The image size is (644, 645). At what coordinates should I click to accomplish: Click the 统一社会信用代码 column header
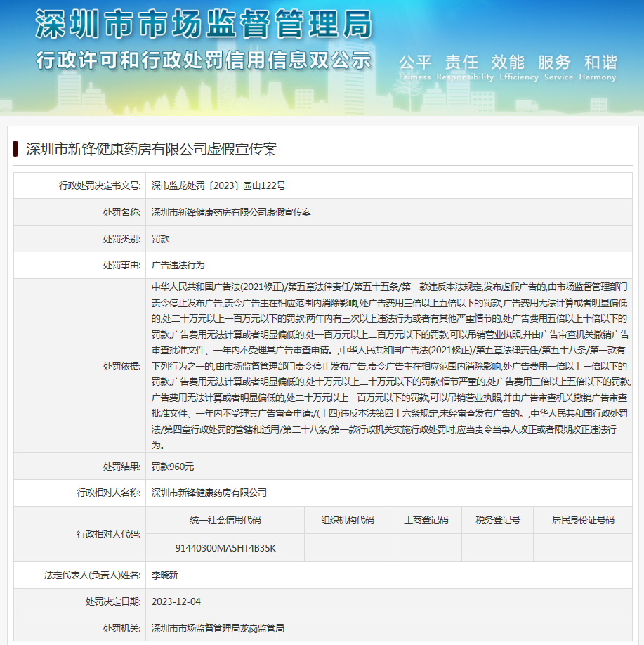[x=225, y=520]
